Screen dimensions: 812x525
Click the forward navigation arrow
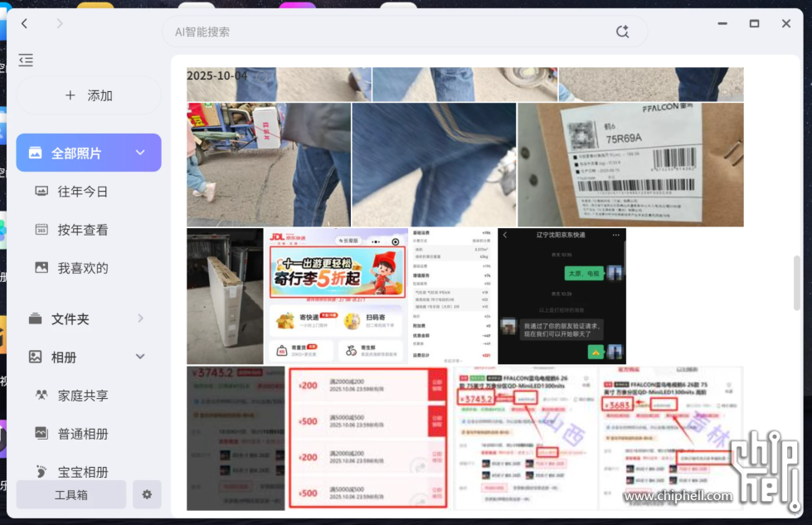60,24
